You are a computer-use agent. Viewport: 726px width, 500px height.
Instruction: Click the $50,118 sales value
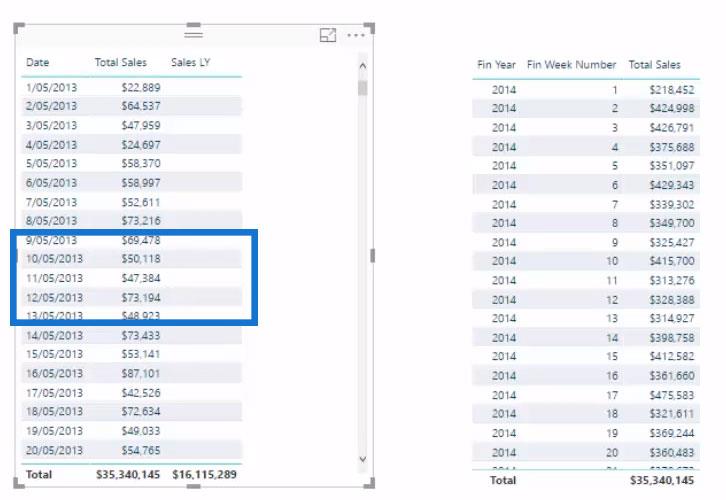pos(141,259)
